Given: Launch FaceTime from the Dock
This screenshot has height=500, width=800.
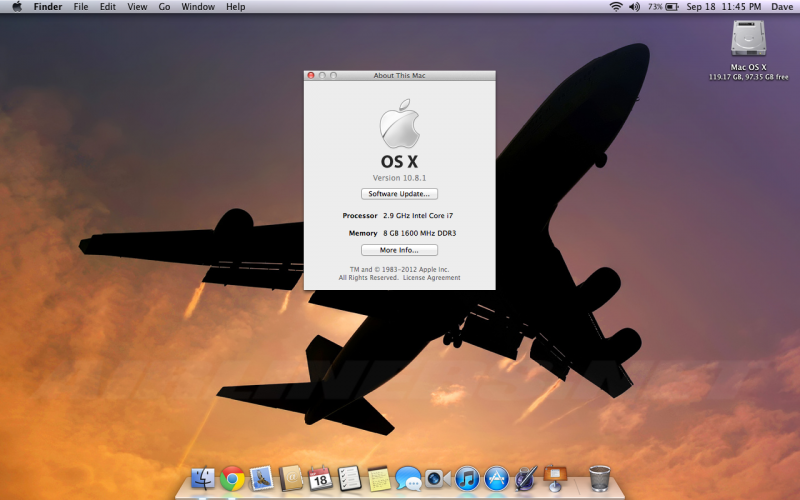Looking at the screenshot, I should [438, 479].
